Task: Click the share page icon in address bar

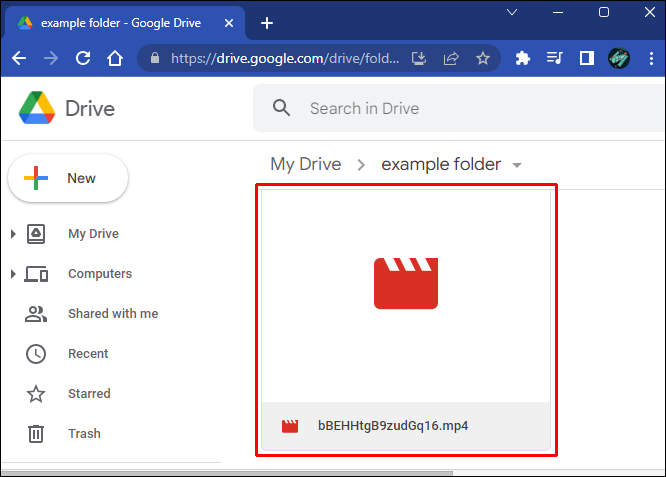Action: pos(451,58)
